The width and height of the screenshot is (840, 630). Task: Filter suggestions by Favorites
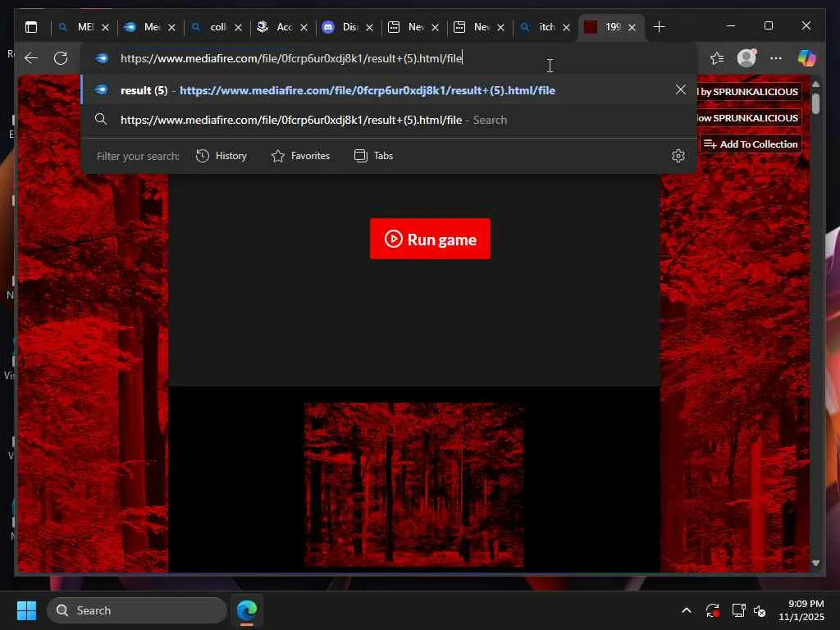(x=300, y=156)
